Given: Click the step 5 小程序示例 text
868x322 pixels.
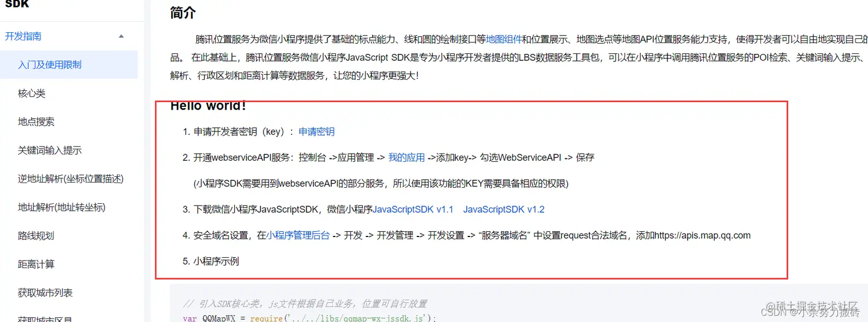Looking at the screenshot, I should [216, 261].
